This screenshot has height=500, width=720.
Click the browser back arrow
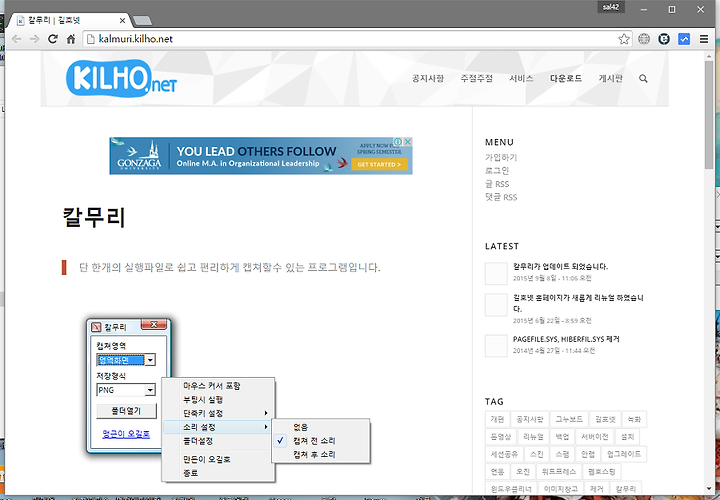pos(17,39)
